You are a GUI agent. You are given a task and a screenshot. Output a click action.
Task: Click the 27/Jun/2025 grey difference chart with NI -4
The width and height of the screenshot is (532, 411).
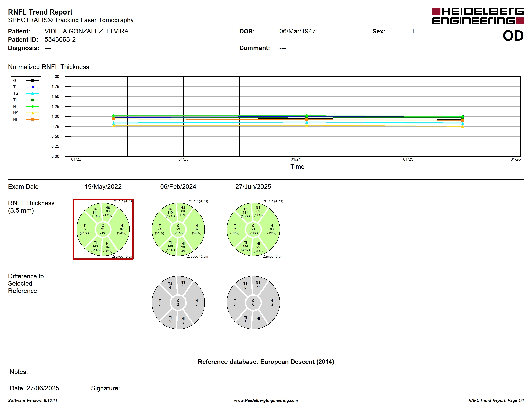[x=253, y=302]
